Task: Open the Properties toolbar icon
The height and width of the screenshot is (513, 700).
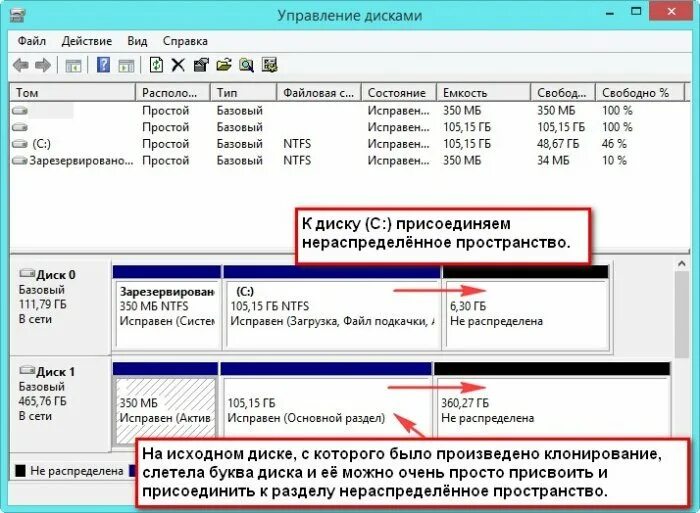Action: pos(201,65)
